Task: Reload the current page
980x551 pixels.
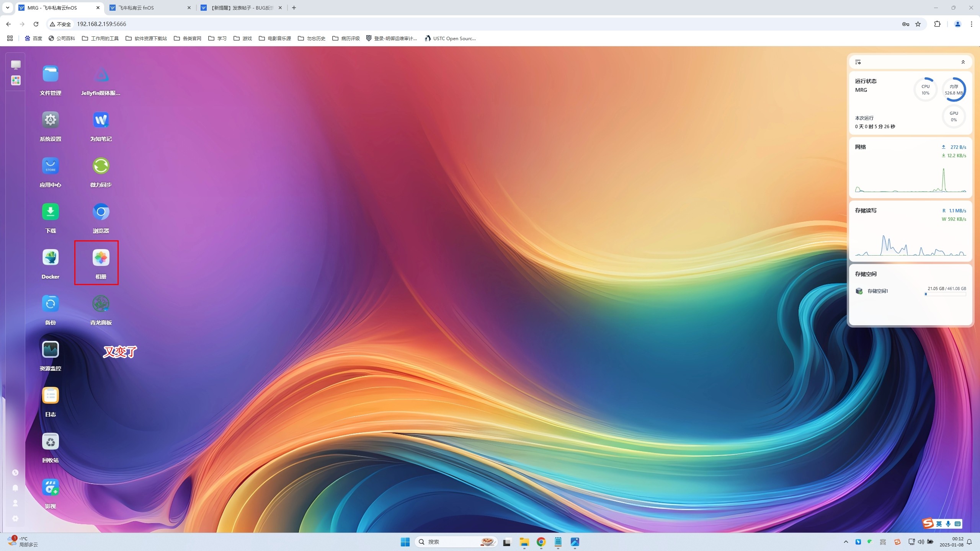Action: pos(36,24)
